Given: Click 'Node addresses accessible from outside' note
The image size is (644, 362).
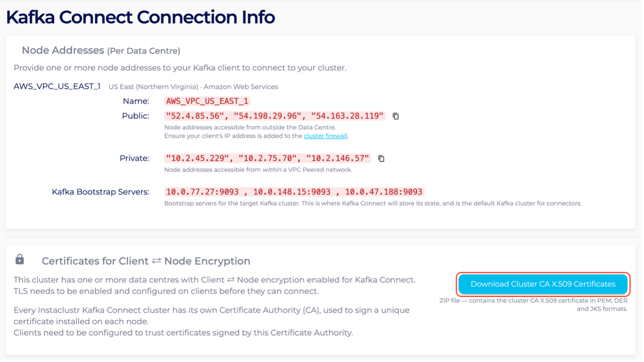Looking at the screenshot, I should pos(250,127).
